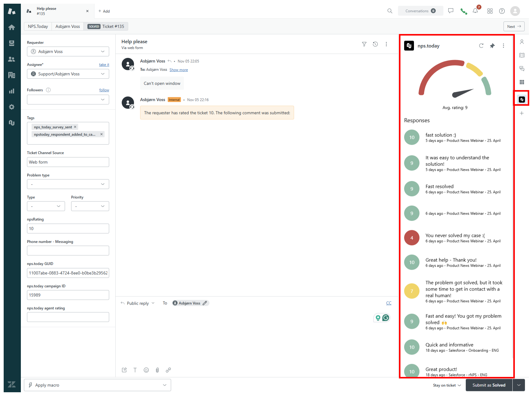Click the Submit as Solved button
Image resolution: width=532 pixels, height=395 pixels.
(x=489, y=385)
